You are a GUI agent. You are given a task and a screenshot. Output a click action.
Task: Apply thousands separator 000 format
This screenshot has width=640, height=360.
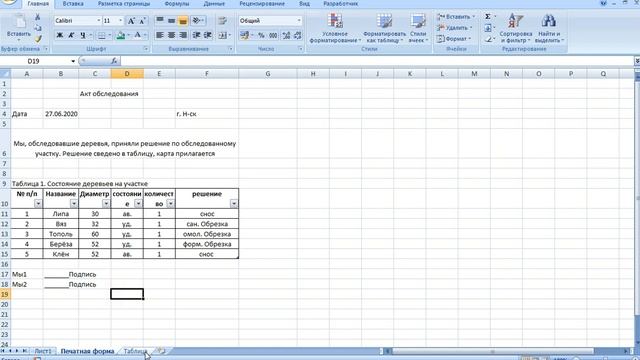(273, 36)
